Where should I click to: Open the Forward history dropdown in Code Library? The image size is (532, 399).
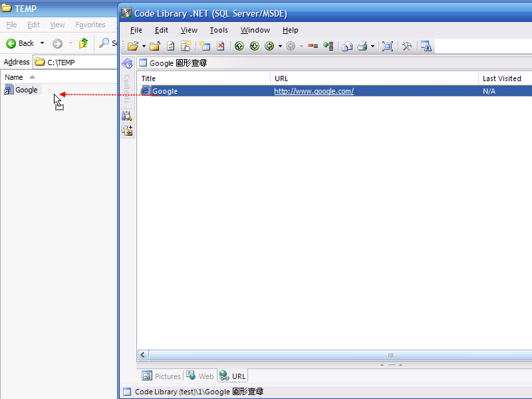click(x=301, y=46)
